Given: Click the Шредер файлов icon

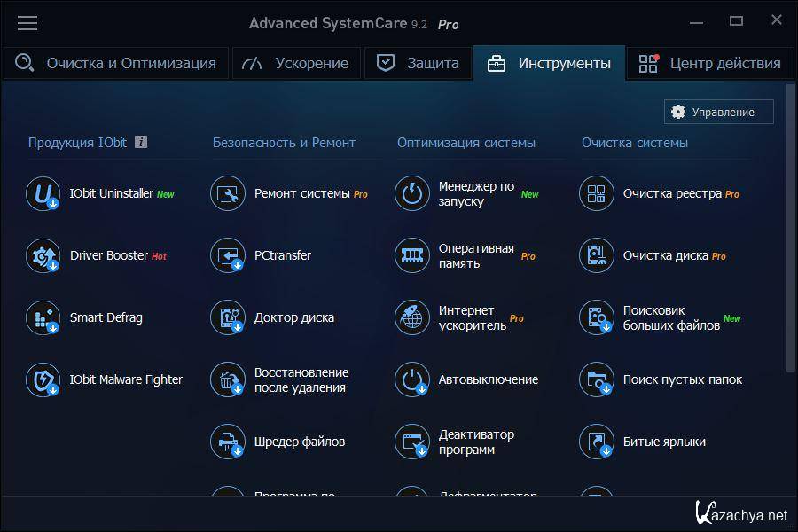Looking at the screenshot, I should tap(227, 442).
